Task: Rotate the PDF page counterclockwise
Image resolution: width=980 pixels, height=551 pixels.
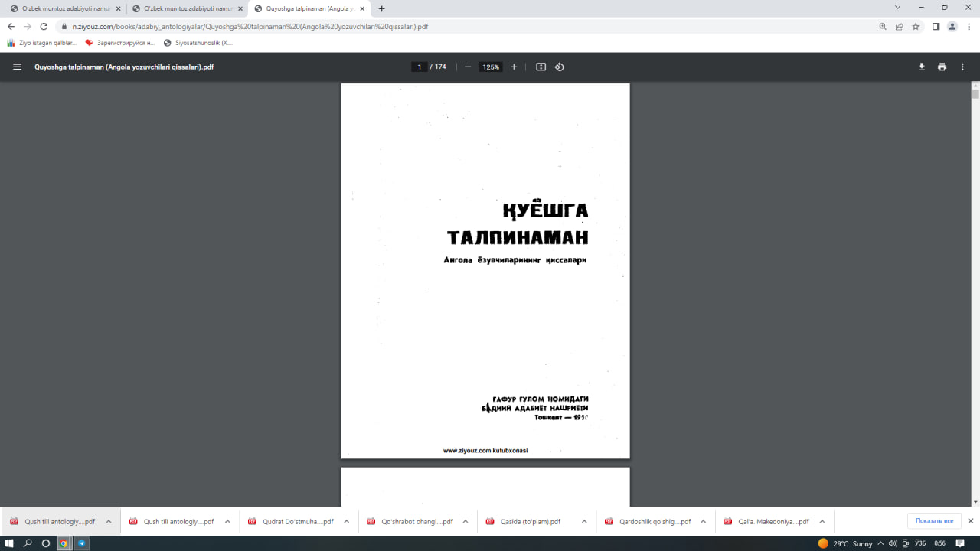Action: pos(559,67)
